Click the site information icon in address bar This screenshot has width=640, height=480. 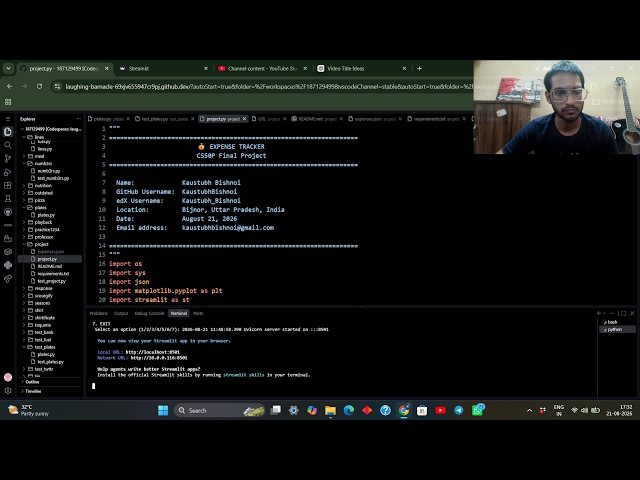[x=57, y=87]
